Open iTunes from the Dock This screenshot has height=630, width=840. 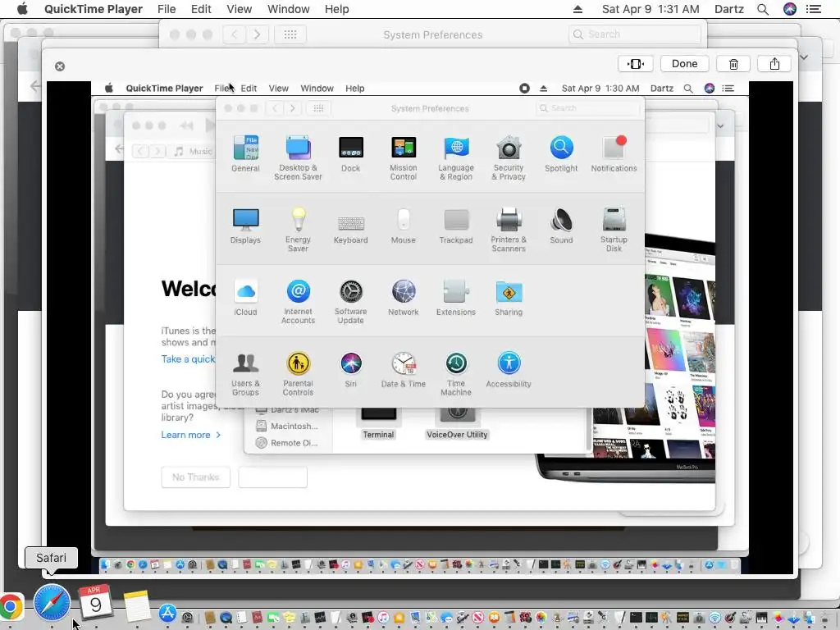[383, 617]
